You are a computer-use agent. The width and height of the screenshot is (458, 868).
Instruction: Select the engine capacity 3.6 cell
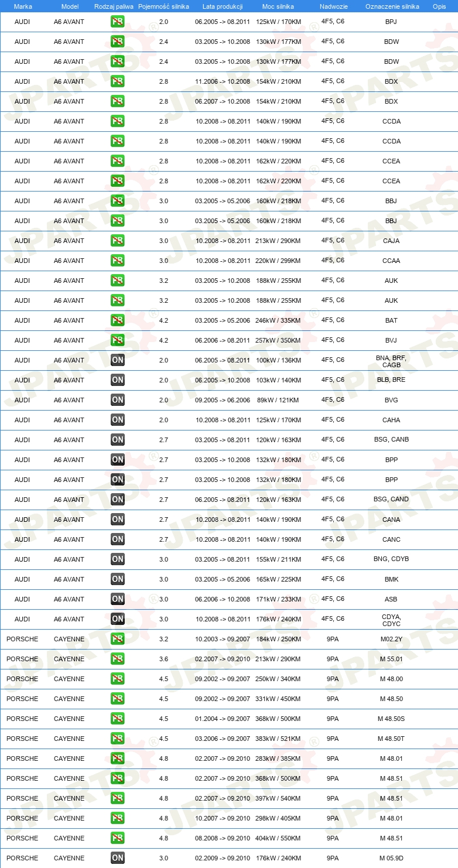click(x=163, y=659)
